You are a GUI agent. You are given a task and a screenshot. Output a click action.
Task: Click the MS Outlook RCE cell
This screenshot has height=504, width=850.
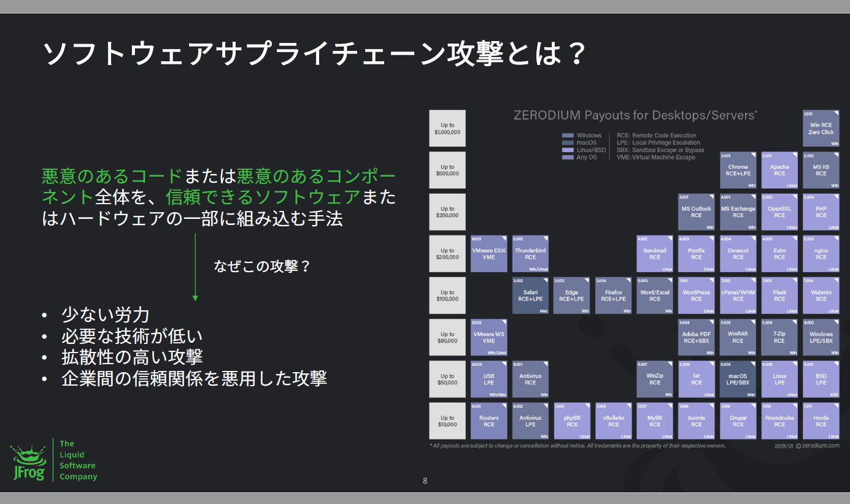click(697, 212)
